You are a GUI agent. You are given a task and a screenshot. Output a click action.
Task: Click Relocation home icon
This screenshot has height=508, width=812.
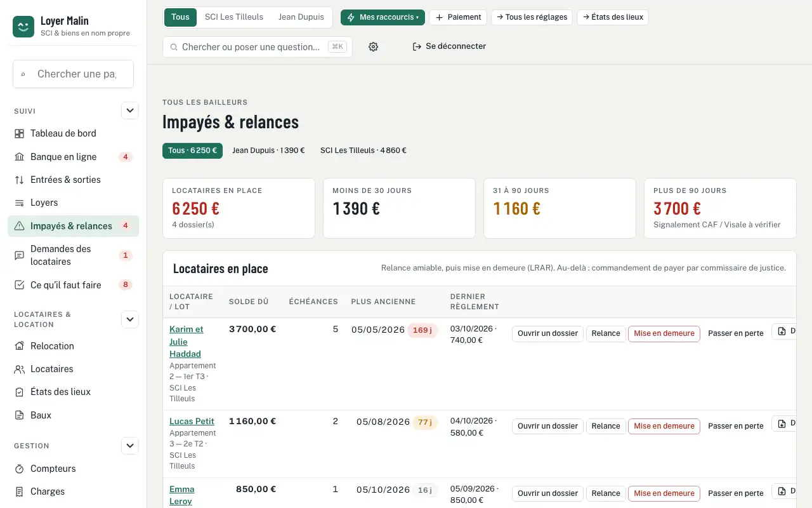pos(19,346)
